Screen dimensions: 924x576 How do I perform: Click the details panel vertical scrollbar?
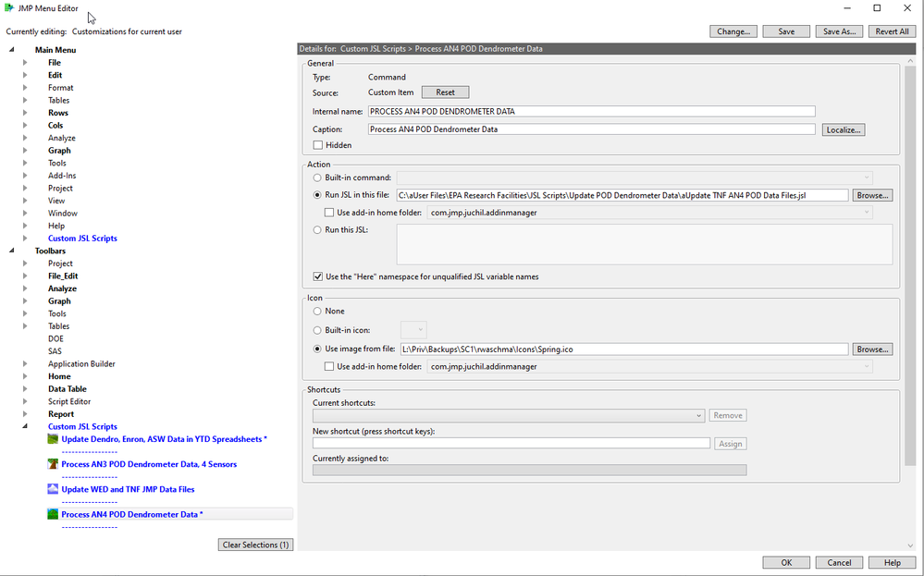pyautogui.click(x=910, y=265)
